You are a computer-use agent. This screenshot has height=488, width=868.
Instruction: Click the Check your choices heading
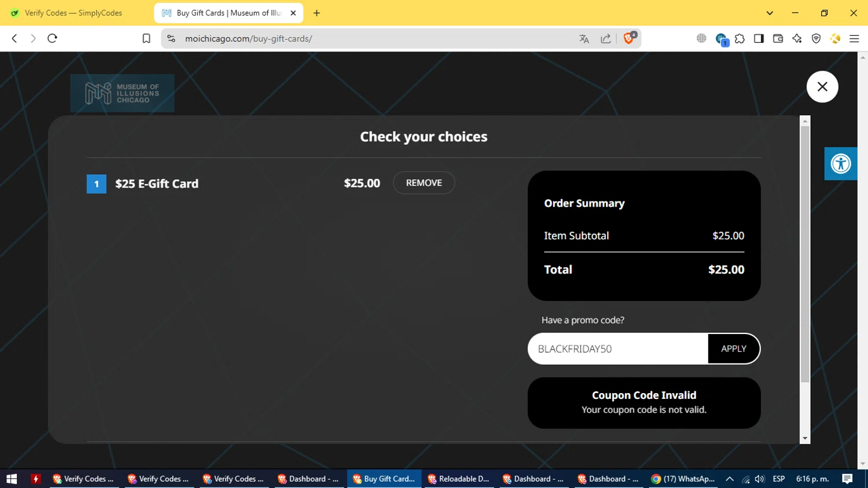pyautogui.click(x=424, y=137)
